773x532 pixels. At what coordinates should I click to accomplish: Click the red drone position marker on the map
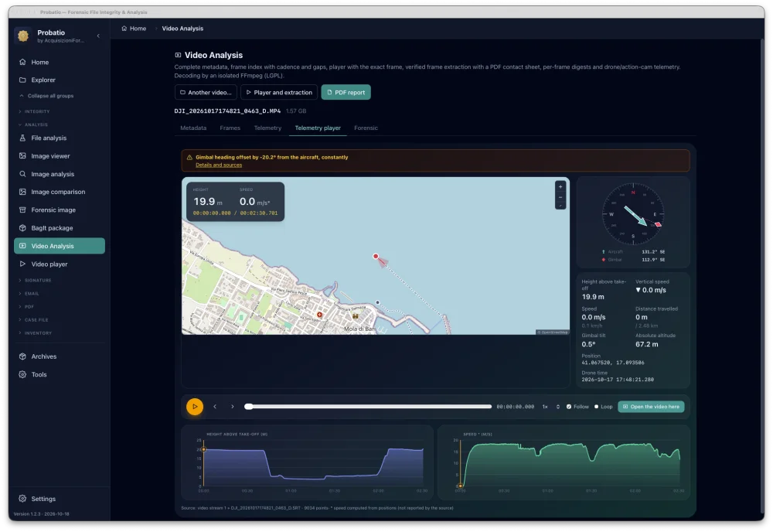pos(376,257)
